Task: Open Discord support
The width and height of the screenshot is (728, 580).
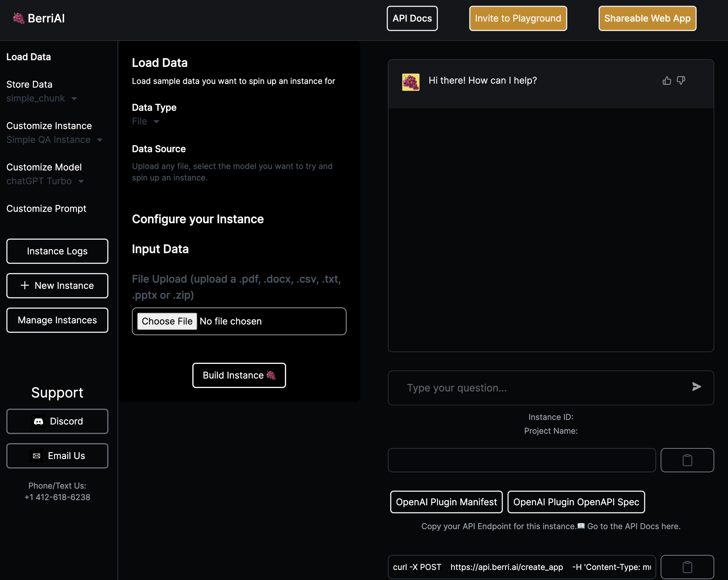Action: click(58, 421)
